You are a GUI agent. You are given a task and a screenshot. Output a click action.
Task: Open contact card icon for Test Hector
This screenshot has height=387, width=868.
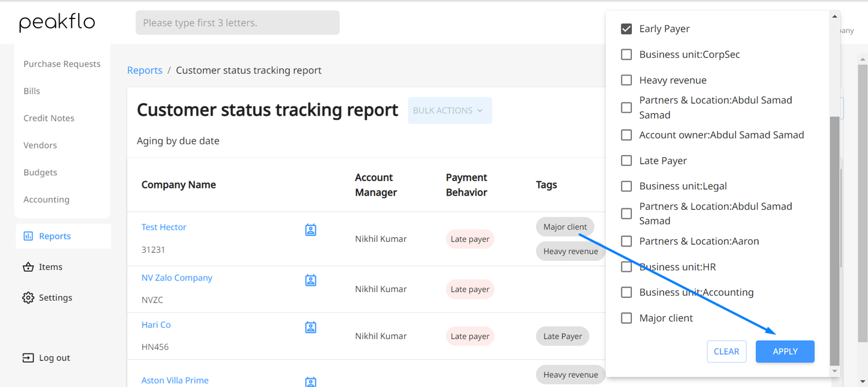click(311, 230)
